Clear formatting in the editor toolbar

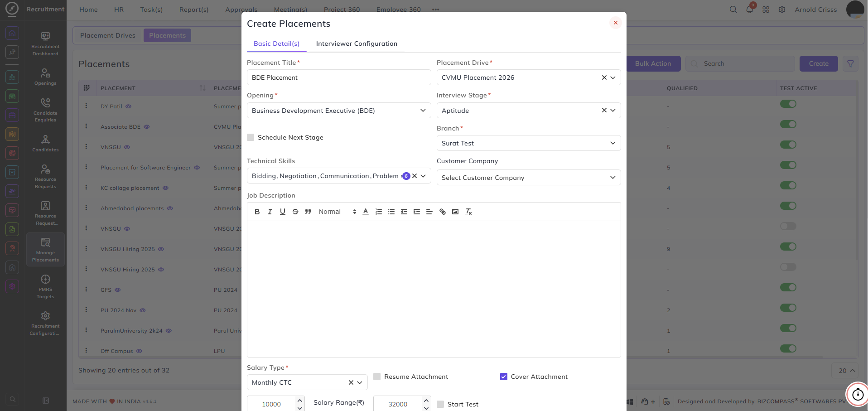point(468,212)
